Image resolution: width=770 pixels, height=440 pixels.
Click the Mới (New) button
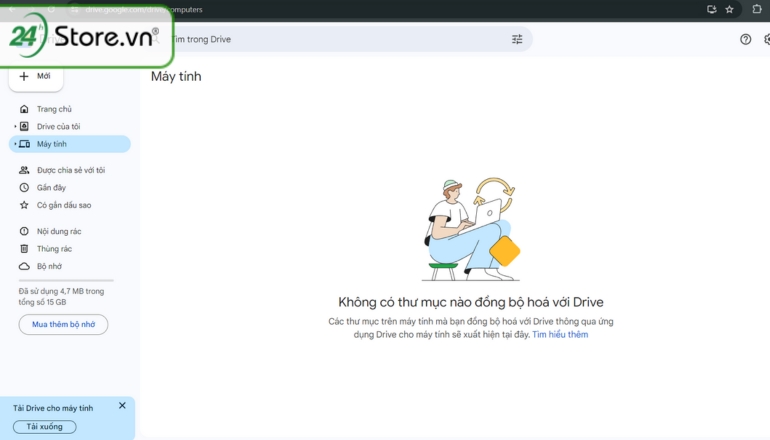36,77
